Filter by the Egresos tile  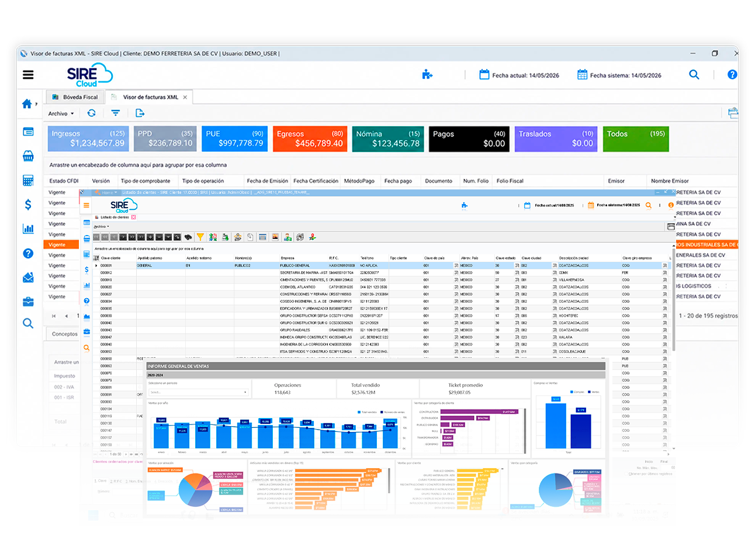(310, 139)
